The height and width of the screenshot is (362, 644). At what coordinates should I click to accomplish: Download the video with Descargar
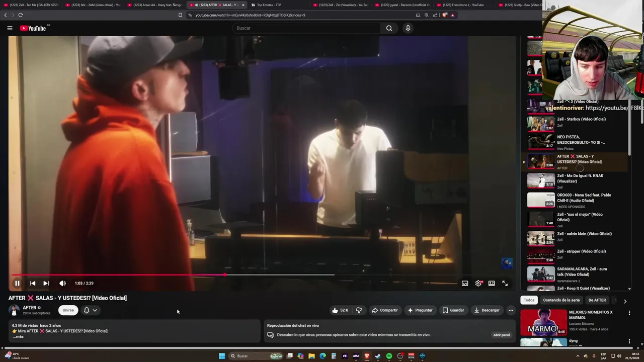487,310
